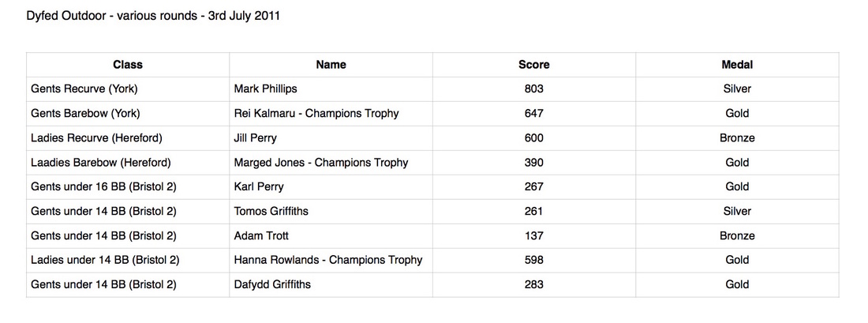Click the Jill Perry name cell

(331, 138)
